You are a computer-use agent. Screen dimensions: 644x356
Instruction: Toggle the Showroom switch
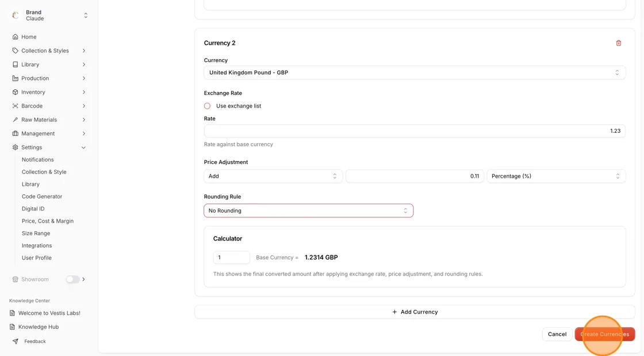(72, 279)
